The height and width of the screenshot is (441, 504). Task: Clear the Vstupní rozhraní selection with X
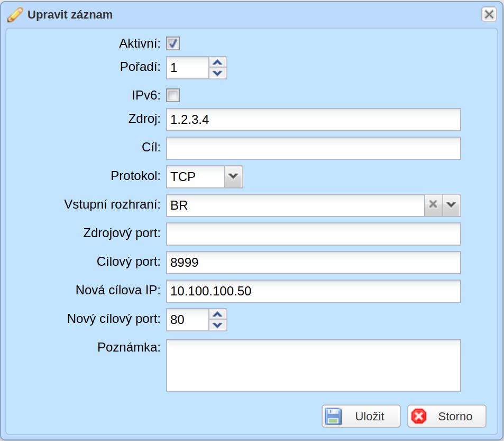pos(433,205)
